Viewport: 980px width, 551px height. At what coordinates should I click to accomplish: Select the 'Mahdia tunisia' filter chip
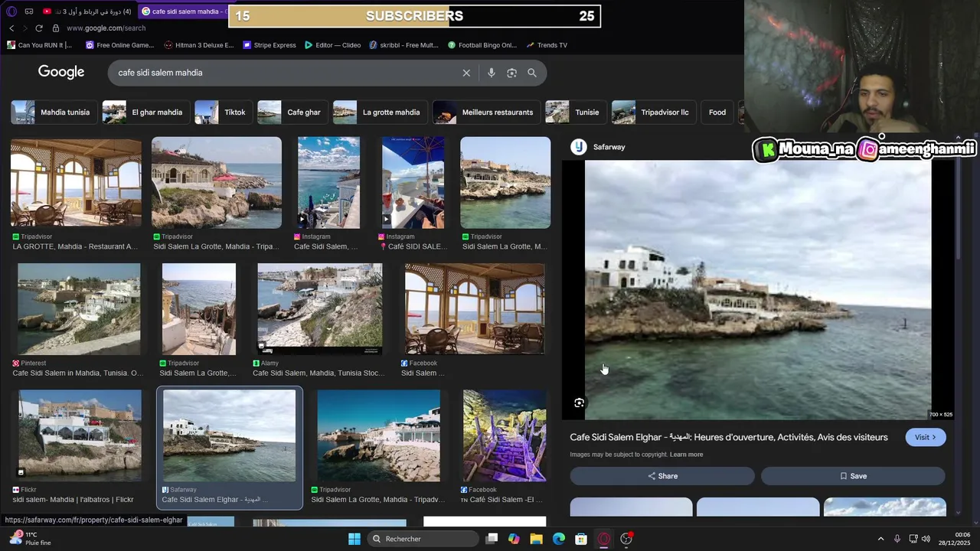point(53,112)
